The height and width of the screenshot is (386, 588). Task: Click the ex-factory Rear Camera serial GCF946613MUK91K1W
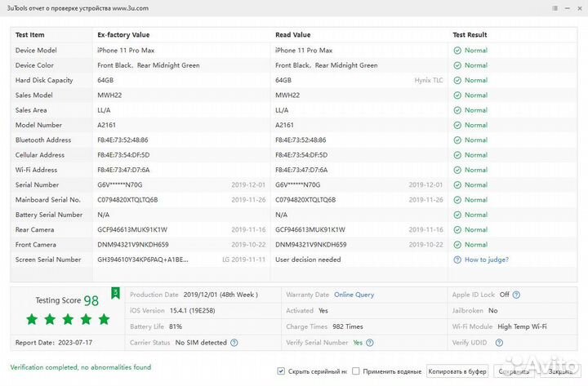point(132,230)
